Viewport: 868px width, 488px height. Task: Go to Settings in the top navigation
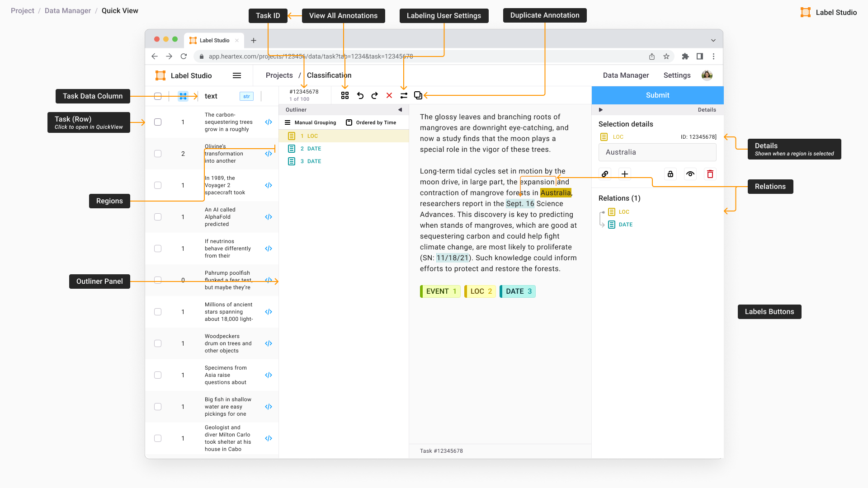(677, 75)
